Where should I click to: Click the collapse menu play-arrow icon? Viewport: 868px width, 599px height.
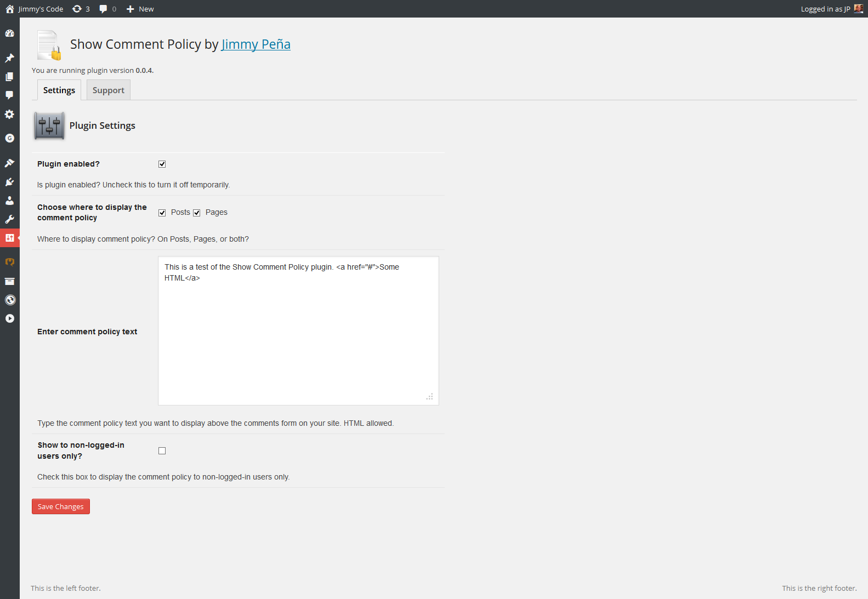coord(9,318)
